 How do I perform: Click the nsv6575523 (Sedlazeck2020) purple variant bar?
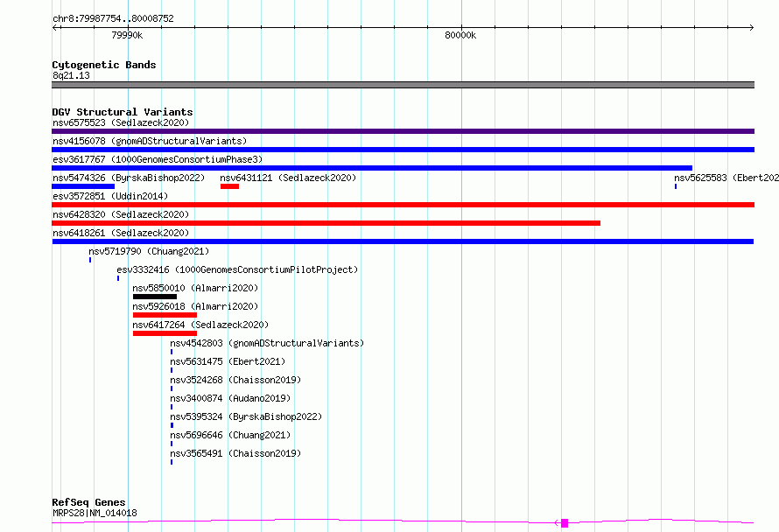[403, 131]
